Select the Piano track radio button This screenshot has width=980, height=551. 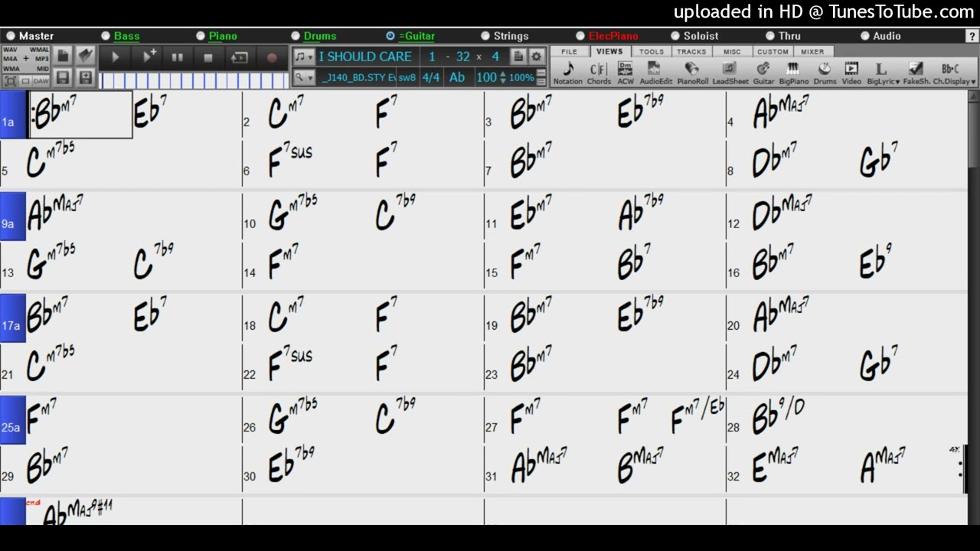click(x=201, y=36)
